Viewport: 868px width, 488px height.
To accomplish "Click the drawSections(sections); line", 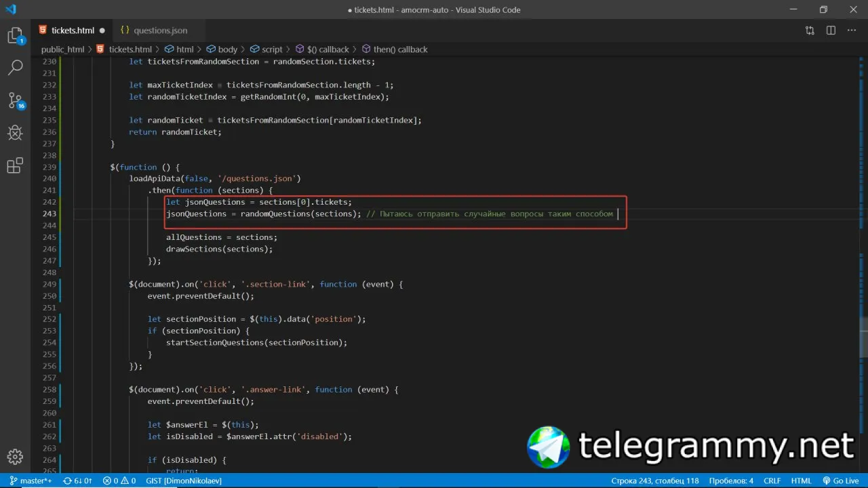I will 220,249.
